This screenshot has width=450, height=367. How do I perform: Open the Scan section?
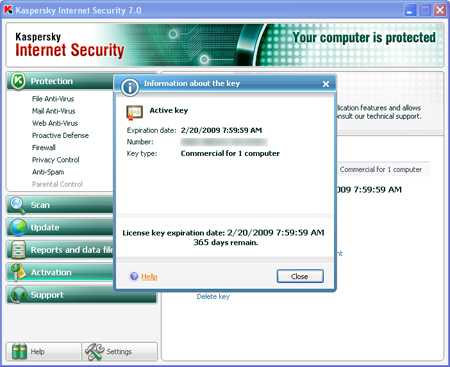coord(60,205)
